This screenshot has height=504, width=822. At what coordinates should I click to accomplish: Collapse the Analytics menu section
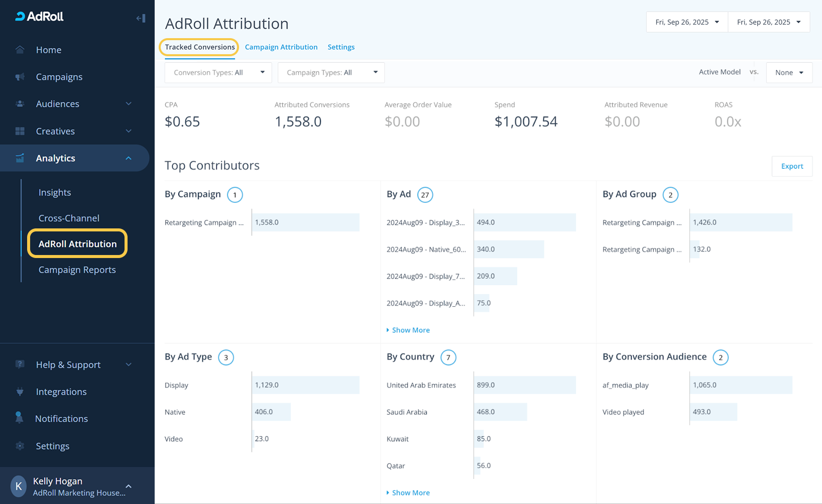point(129,158)
